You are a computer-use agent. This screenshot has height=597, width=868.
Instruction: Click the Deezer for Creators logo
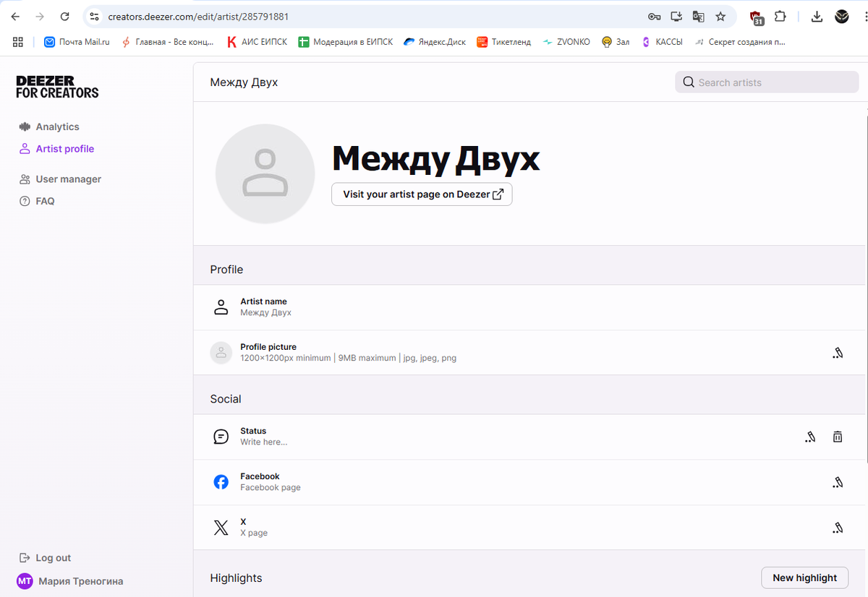coord(57,87)
